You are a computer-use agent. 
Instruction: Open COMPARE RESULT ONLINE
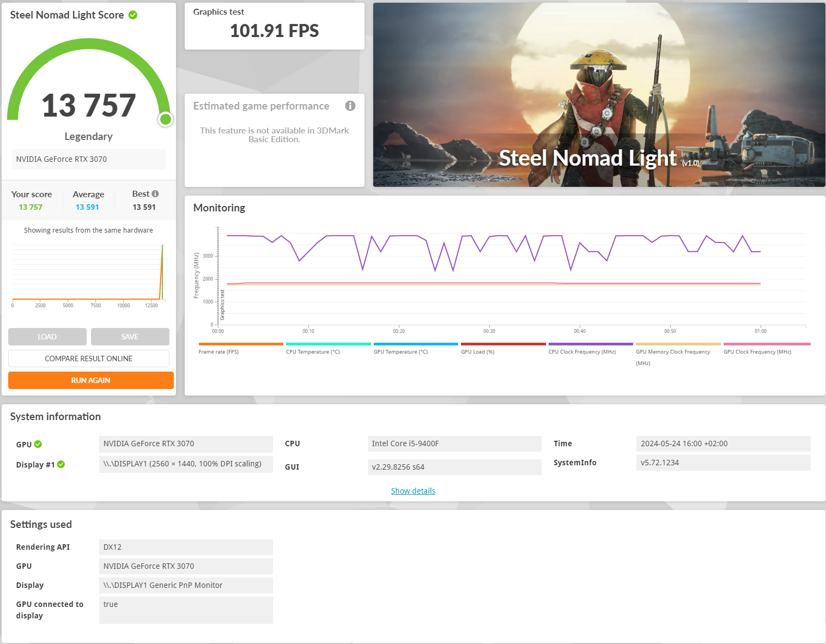(89, 359)
